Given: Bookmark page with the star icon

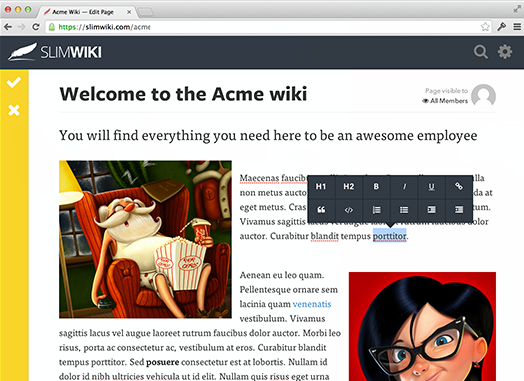Looking at the screenshot, I should tap(485, 27).
